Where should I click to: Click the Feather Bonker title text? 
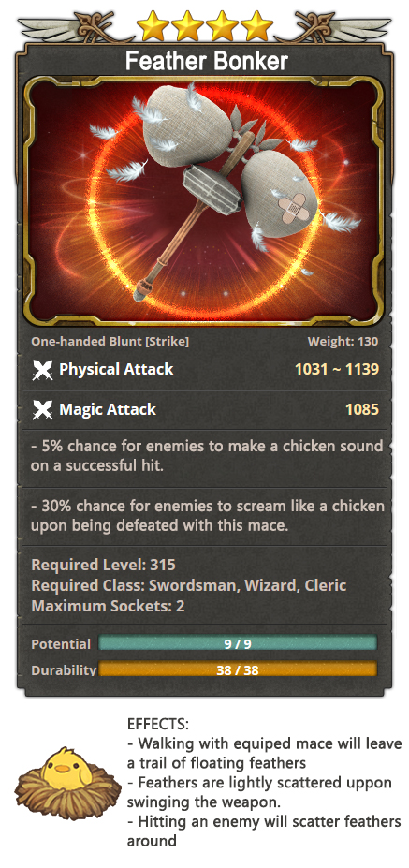pyautogui.click(x=207, y=60)
